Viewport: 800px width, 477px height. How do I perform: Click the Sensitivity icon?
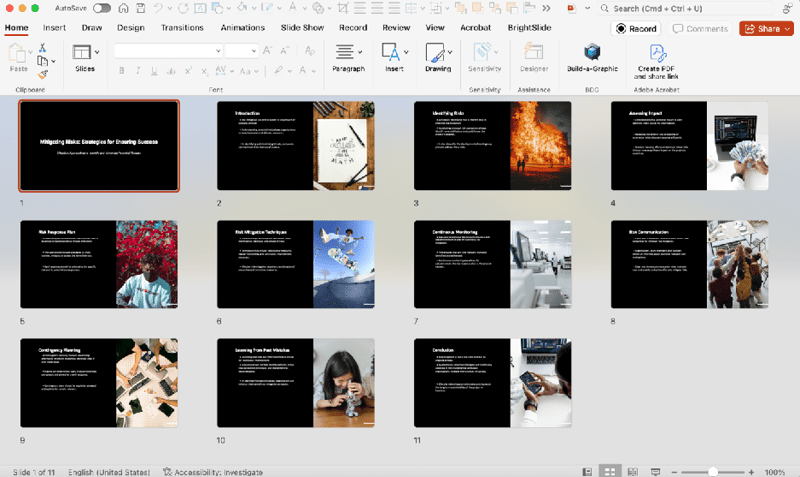(x=482, y=52)
